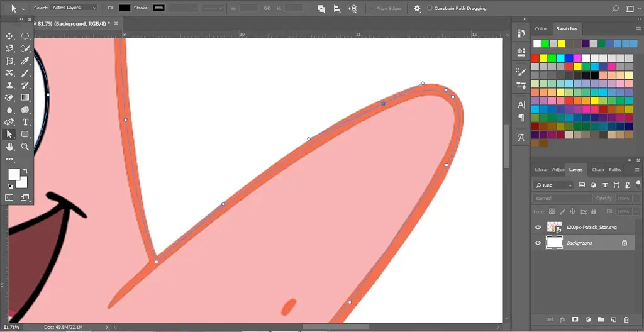Image resolution: width=644 pixels, height=332 pixels.
Task: Open the Edit Toolbar three-dots menu
Action: [9, 159]
